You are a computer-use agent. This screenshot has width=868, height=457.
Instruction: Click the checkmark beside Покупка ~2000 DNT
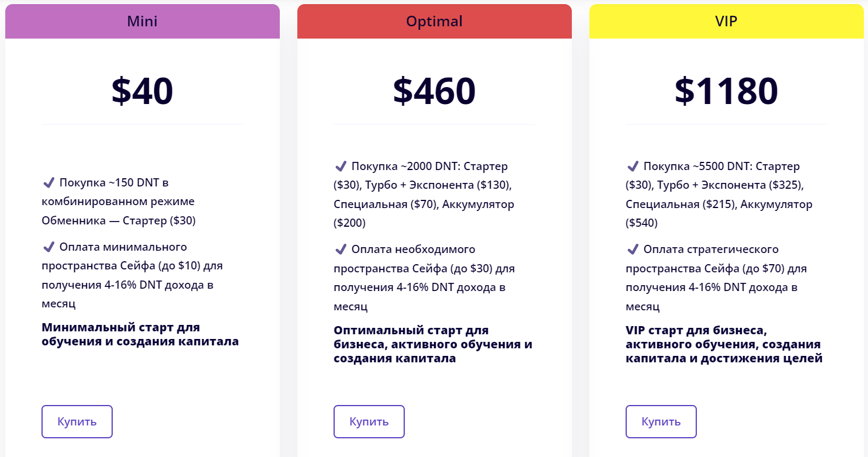coord(341,166)
